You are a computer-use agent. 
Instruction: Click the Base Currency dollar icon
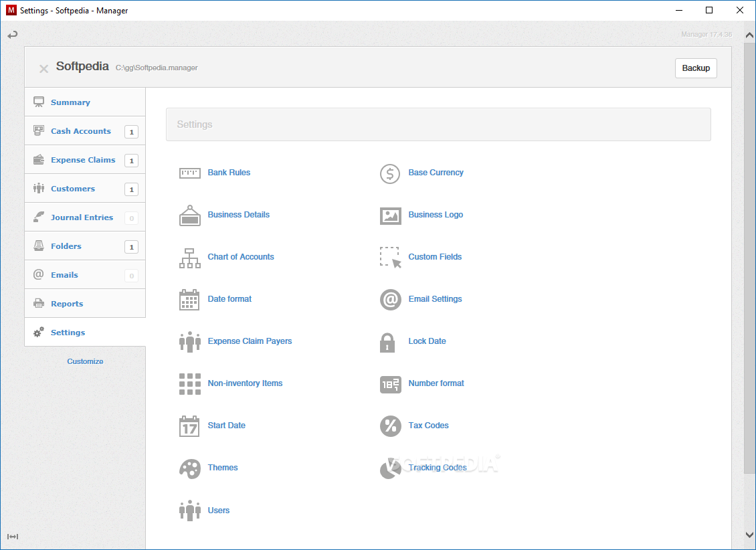click(x=390, y=173)
